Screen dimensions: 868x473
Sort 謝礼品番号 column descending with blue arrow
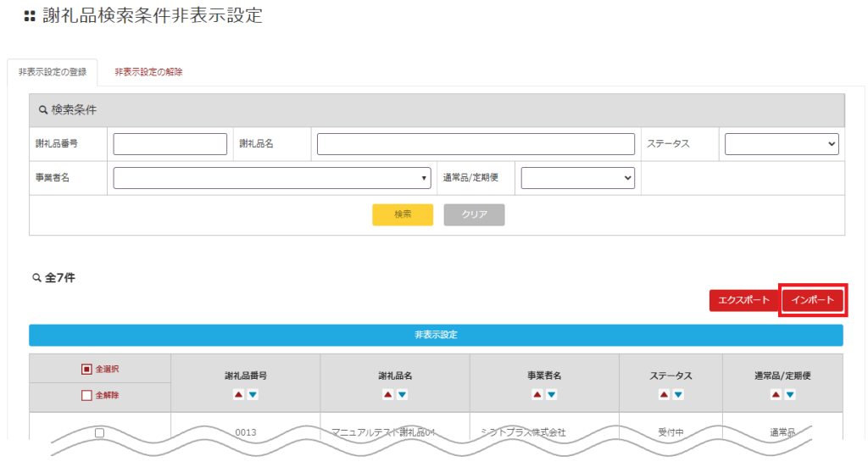tap(253, 394)
